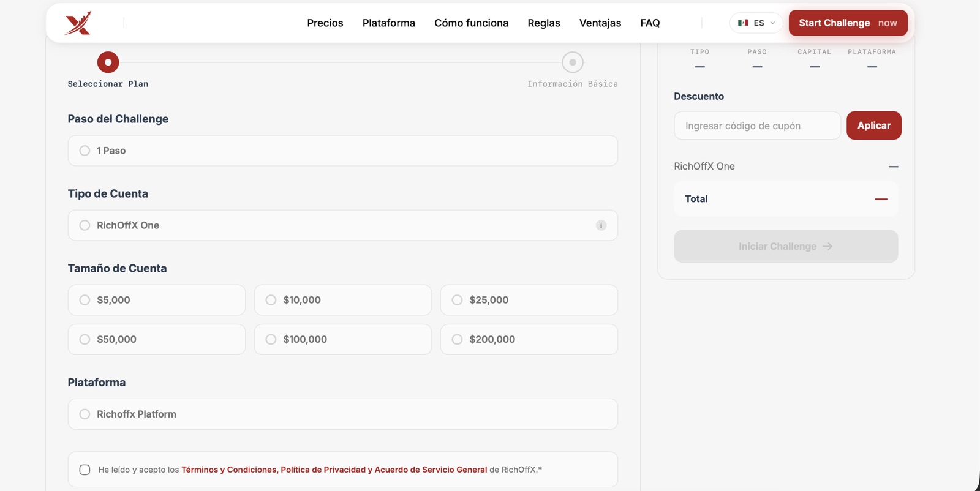Click the Iniciar Challenge button
This screenshot has width=980, height=491.
(x=786, y=246)
